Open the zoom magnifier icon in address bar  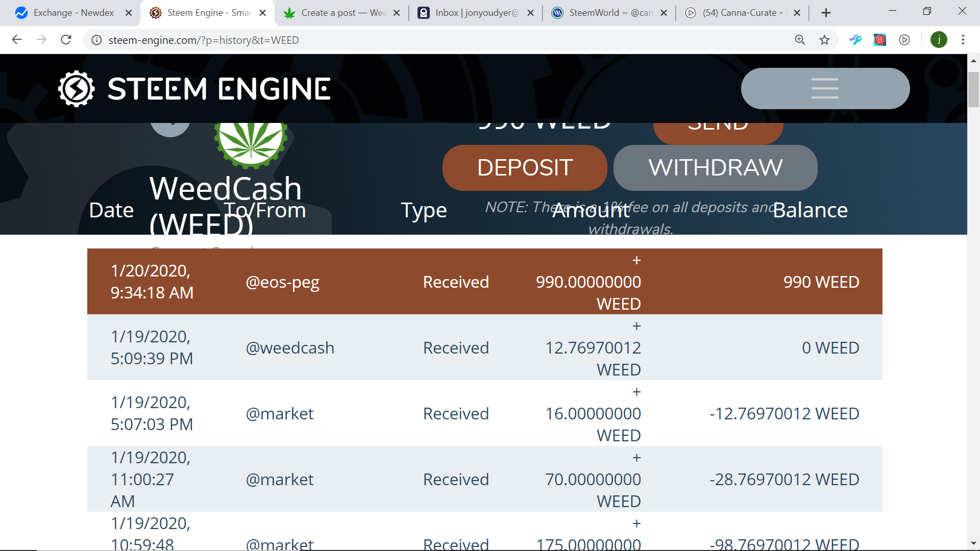click(800, 40)
